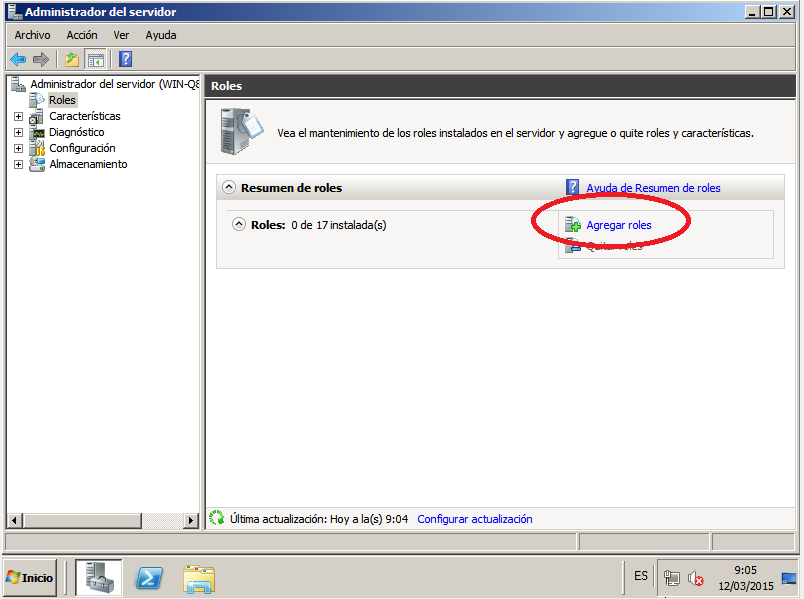
Task: Click the Agregar roles link
Action: pos(619,225)
